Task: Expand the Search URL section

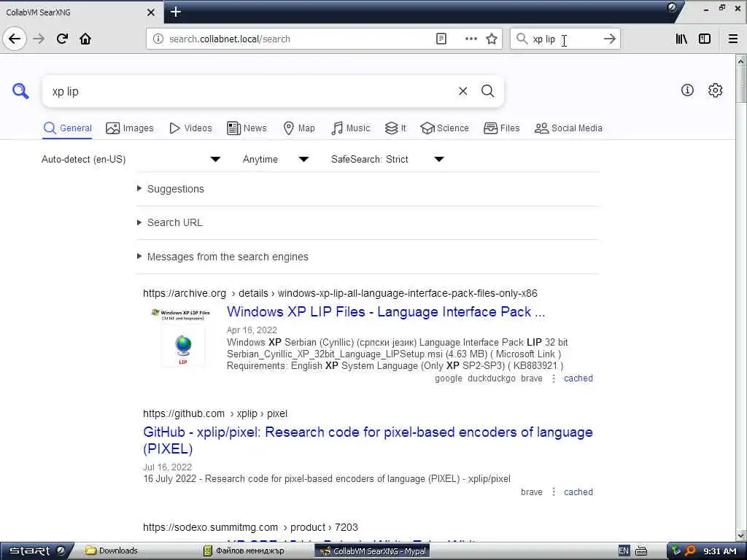Action: 175,222
